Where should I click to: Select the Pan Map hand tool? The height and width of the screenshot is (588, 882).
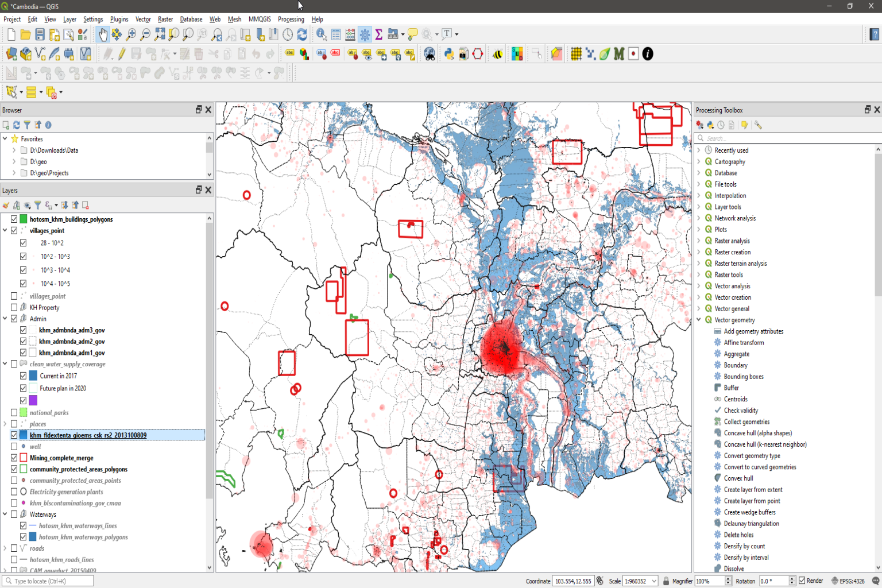pos(102,35)
